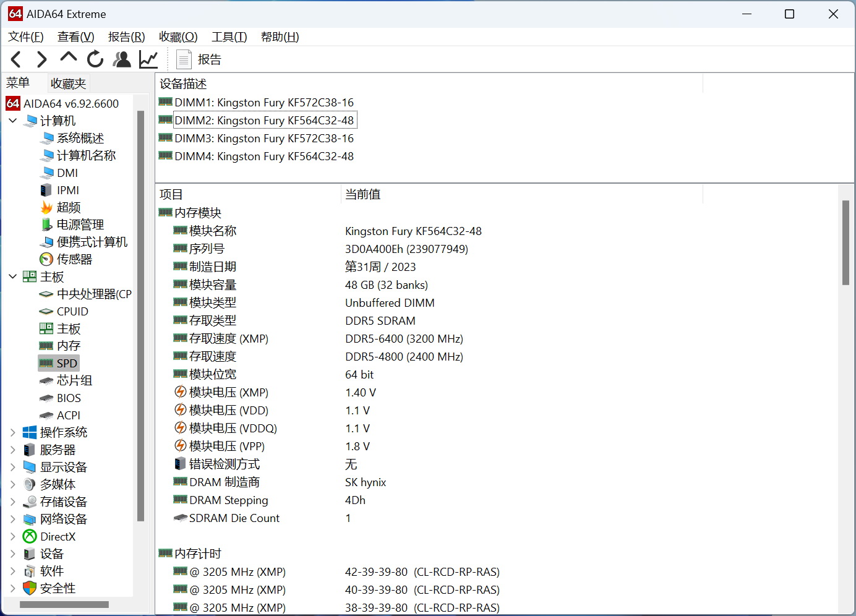Screen dimensions: 856x616
Task: Open the 收藏(O) menu
Action: (178, 37)
